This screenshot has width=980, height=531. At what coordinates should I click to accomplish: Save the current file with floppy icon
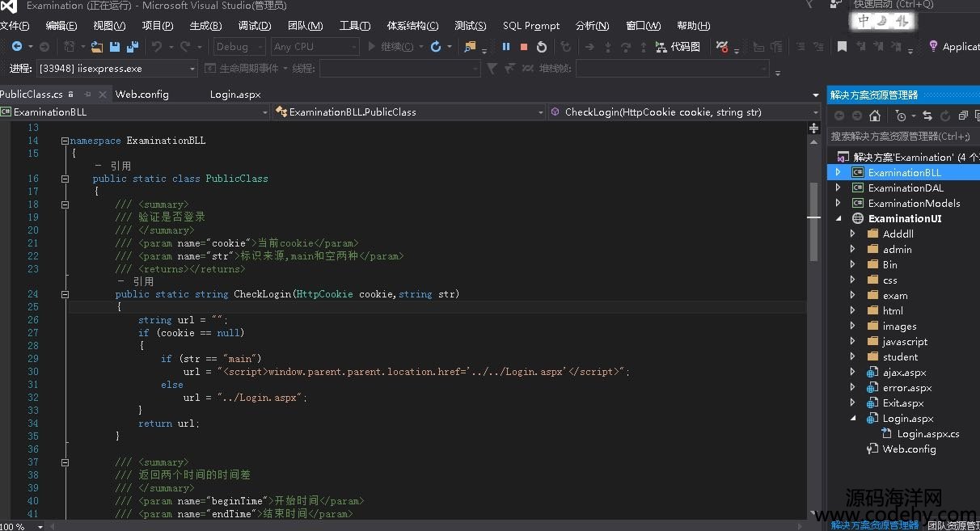click(x=115, y=47)
